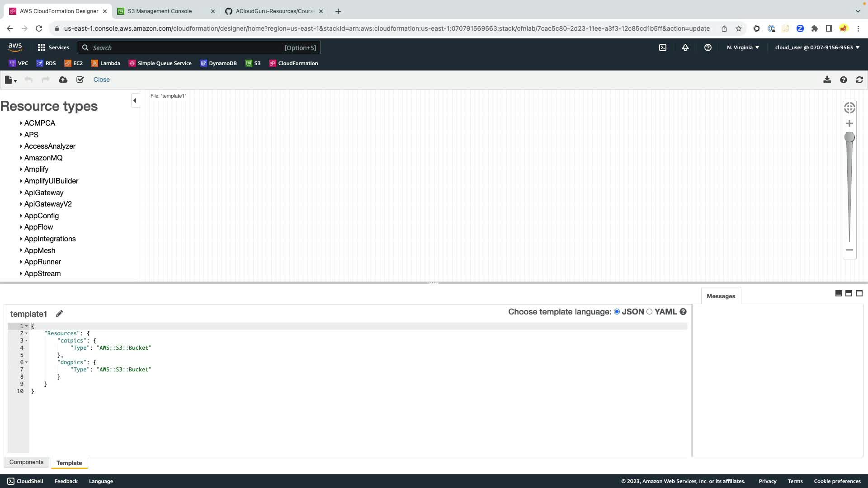The width and height of the screenshot is (868, 488).
Task: Click the zoom out minus icon
Action: click(849, 250)
